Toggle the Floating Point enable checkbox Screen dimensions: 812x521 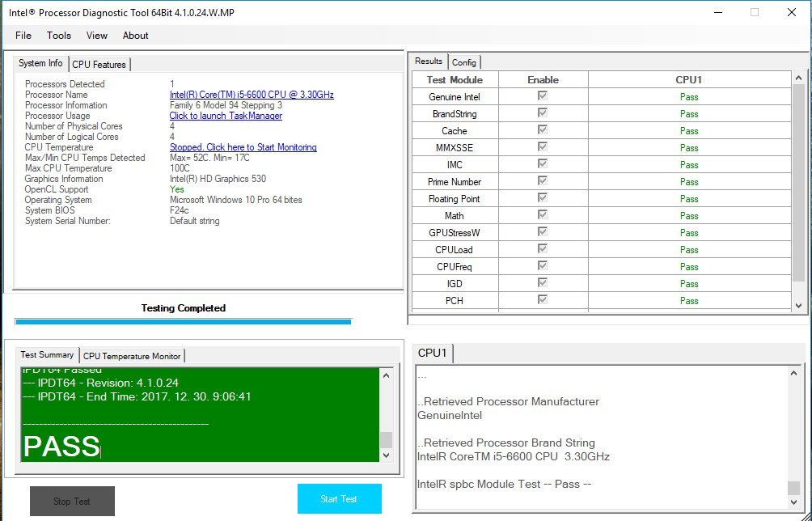pyautogui.click(x=543, y=198)
